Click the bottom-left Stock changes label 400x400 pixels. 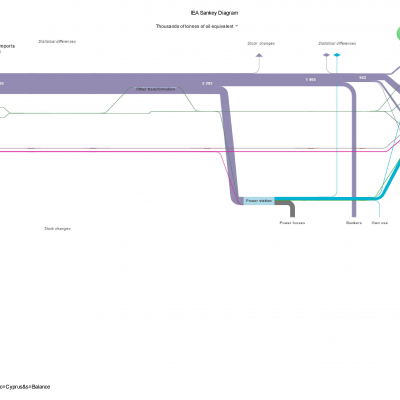coord(57,229)
